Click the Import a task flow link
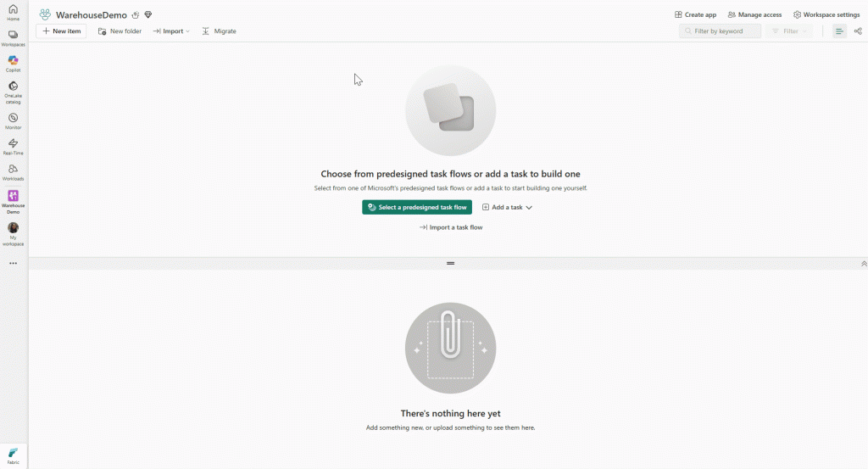The image size is (868, 469). click(x=451, y=227)
